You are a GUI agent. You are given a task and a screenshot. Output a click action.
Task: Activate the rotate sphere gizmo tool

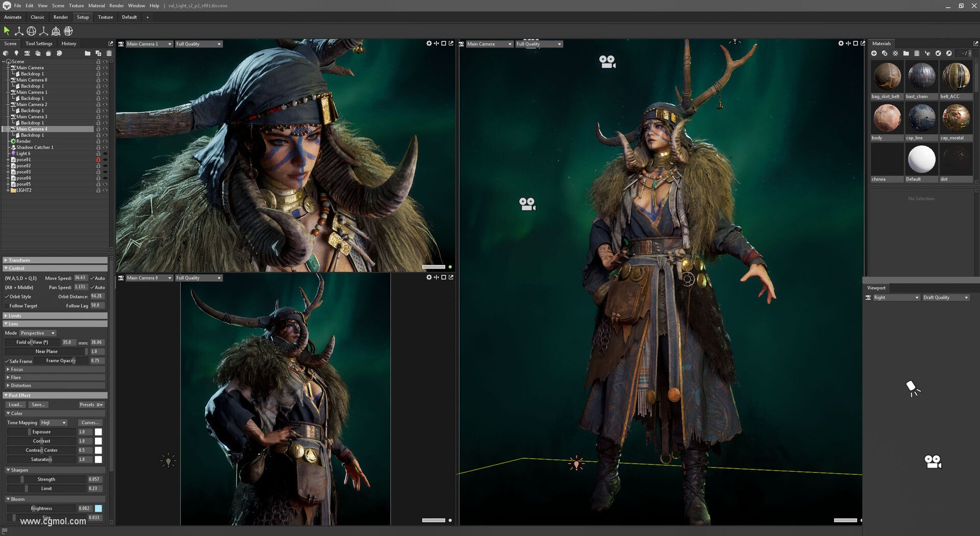coord(31,31)
